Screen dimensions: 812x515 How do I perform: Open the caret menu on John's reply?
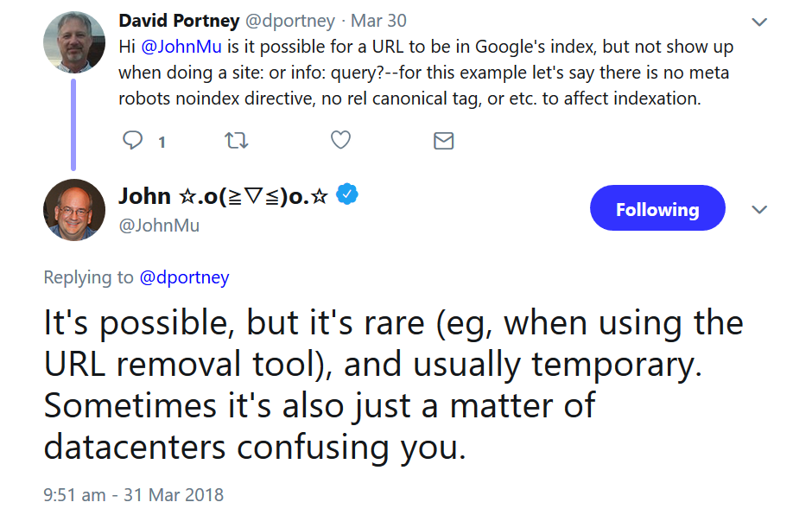tap(758, 208)
